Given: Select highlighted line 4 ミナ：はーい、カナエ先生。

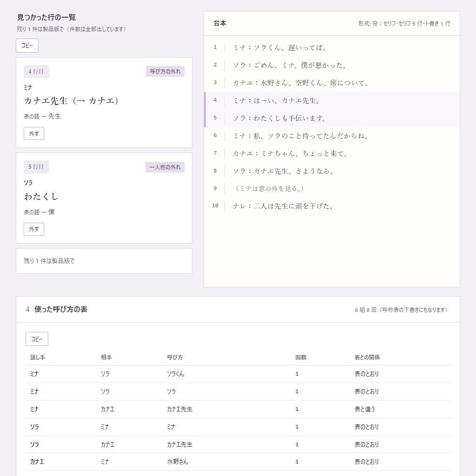Looking at the screenshot, I should tap(332, 101).
